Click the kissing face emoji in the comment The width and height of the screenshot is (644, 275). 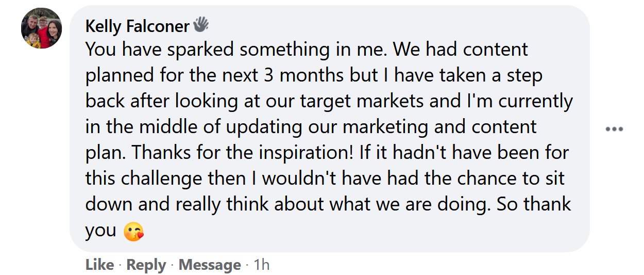133,232
